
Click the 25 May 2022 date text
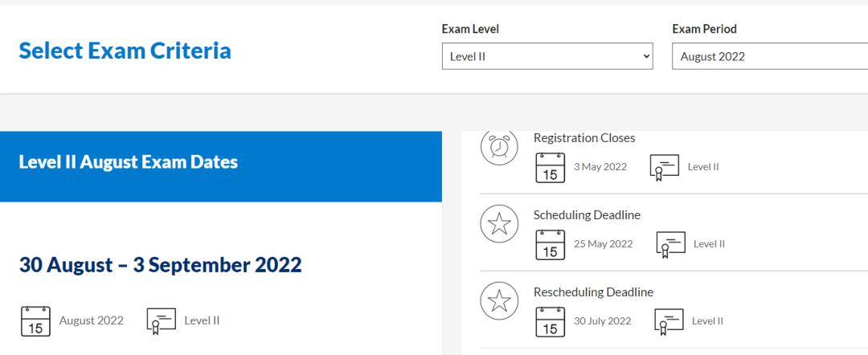[x=603, y=244]
